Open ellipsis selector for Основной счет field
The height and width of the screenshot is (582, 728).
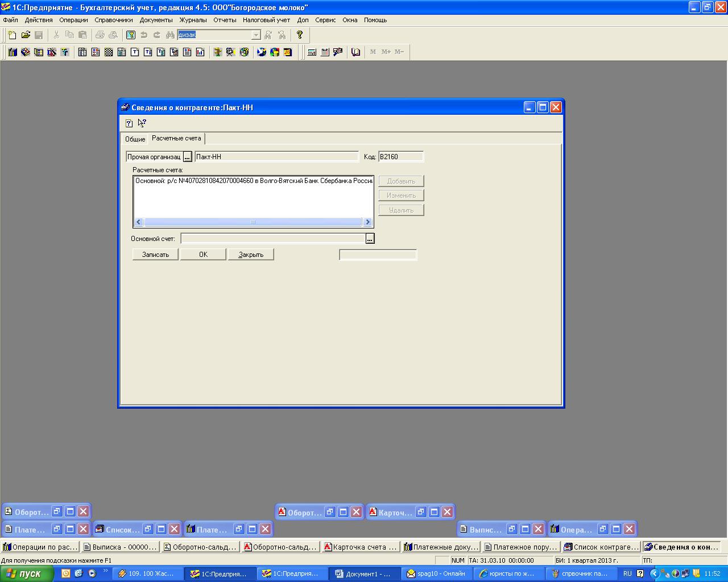[370, 239]
